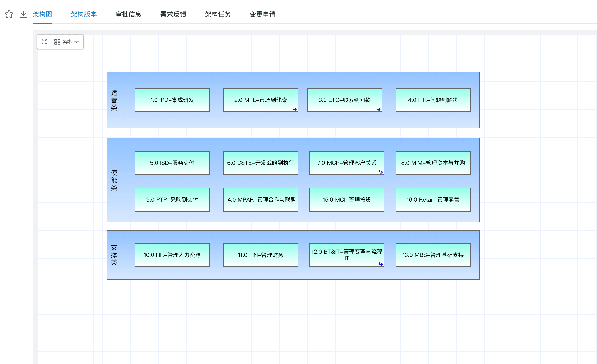Click the 架构卡 button label
The image size is (597, 364).
coord(71,42)
